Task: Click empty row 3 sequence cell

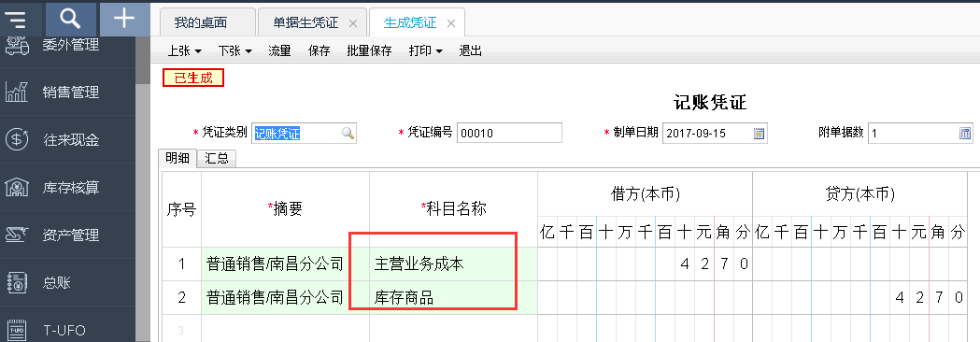Action: coord(182,329)
